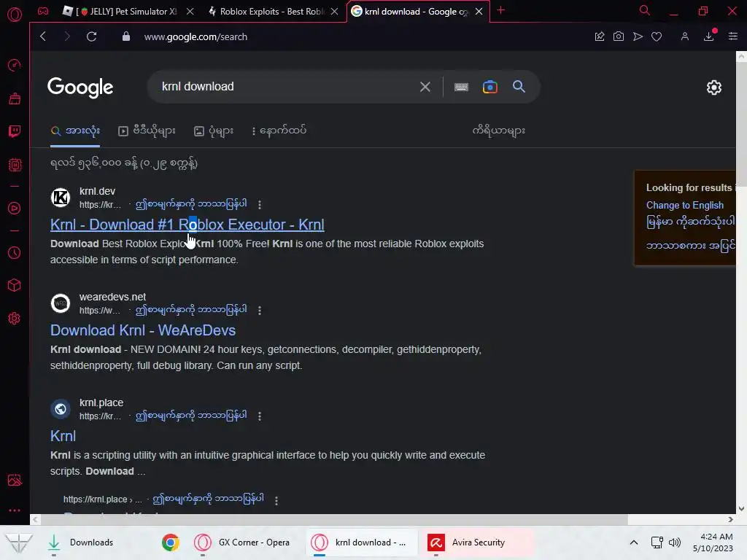Click the padlock site security icon

[125, 36]
